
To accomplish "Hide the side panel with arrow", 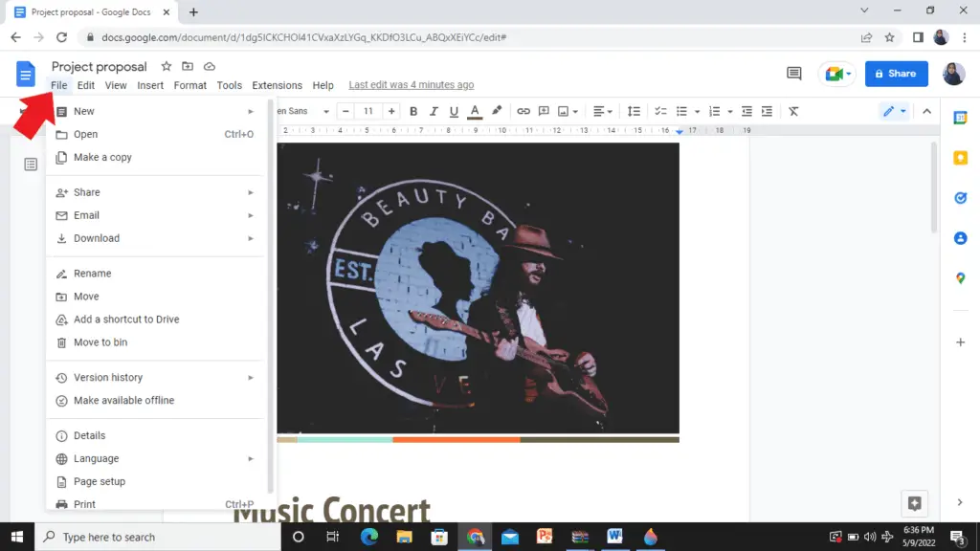I will [960, 502].
